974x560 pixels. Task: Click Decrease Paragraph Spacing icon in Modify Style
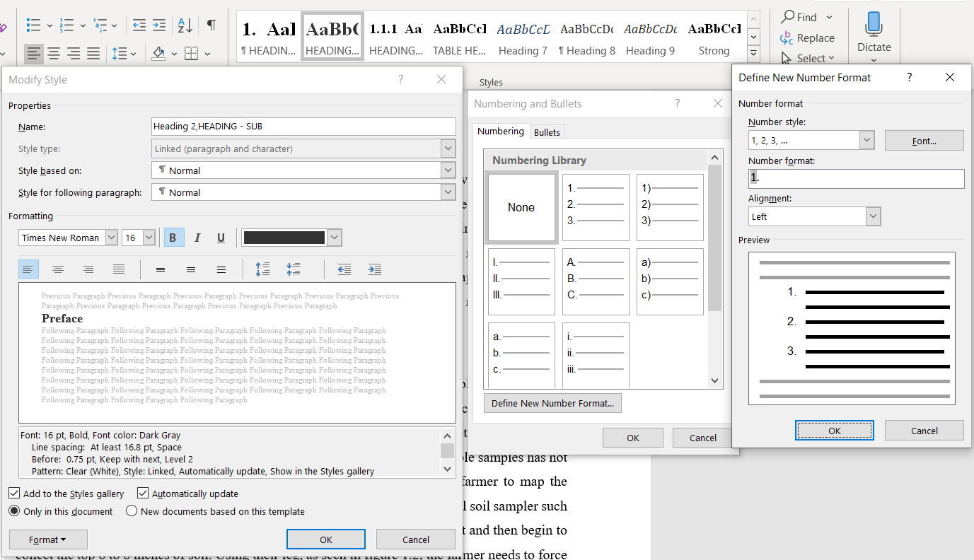coord(294,269)
